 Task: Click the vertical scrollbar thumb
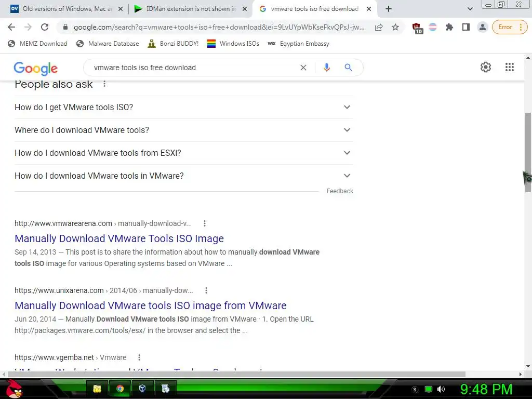point(528,153)
